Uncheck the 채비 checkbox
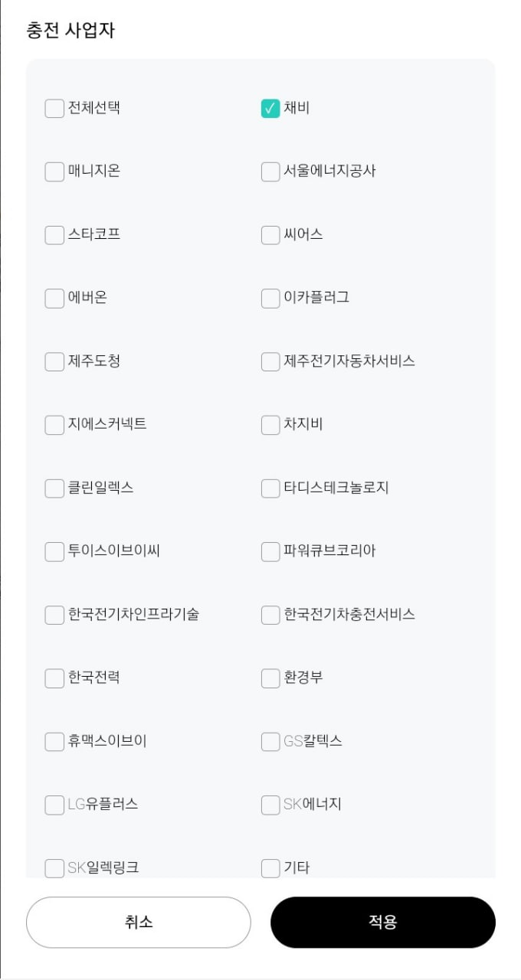This screenshot has height=980, width=521. tap(270, 109)
